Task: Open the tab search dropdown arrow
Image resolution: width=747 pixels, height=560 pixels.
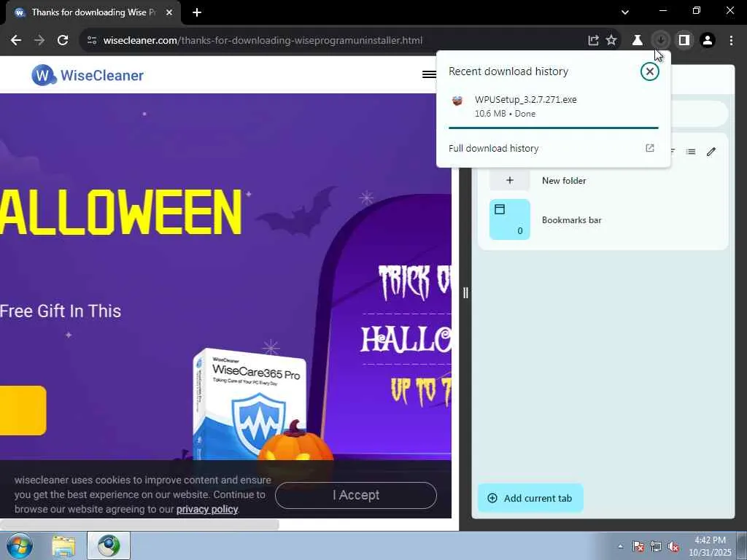Action: coord(625,12)
